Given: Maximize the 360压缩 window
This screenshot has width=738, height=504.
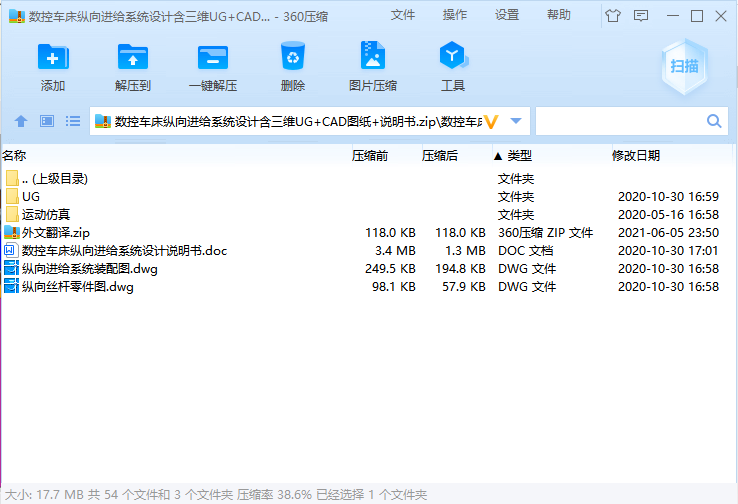Looking at the screenshot, I should [x=697, y=16].
